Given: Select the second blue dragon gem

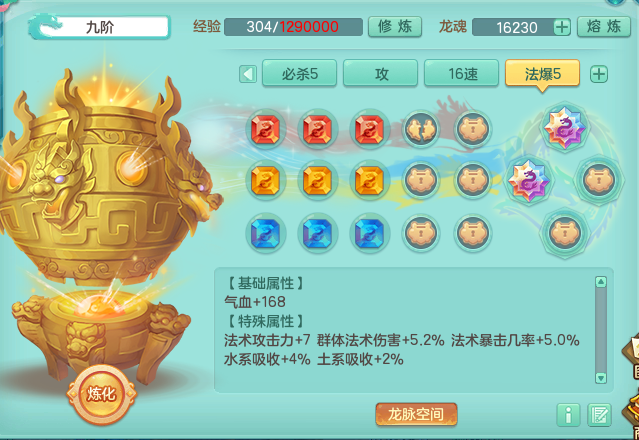Looking at the screenshot, I should (317, 233).
